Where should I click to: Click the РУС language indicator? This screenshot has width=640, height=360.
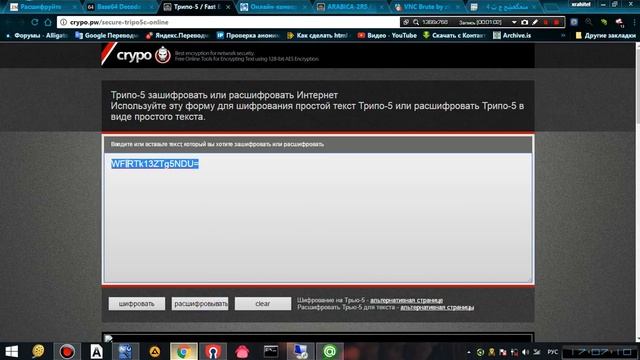click(x=553, y=352)
